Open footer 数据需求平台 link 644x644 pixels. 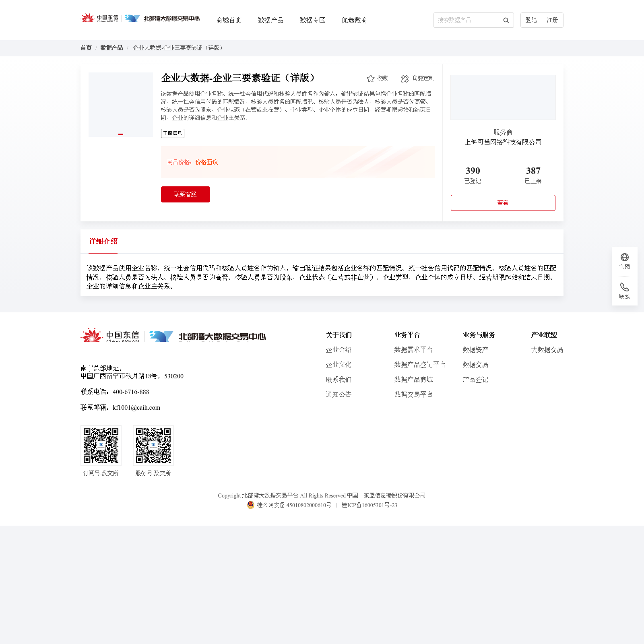click(x=414, y=350)
